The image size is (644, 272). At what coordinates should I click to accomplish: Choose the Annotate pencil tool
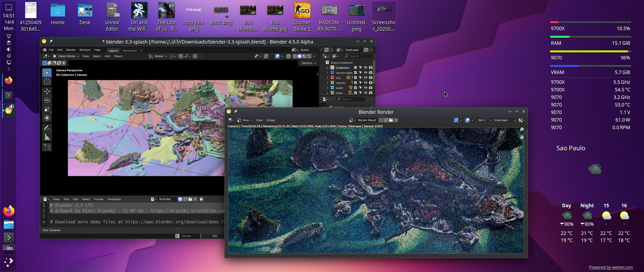click(x=47, y=128)
